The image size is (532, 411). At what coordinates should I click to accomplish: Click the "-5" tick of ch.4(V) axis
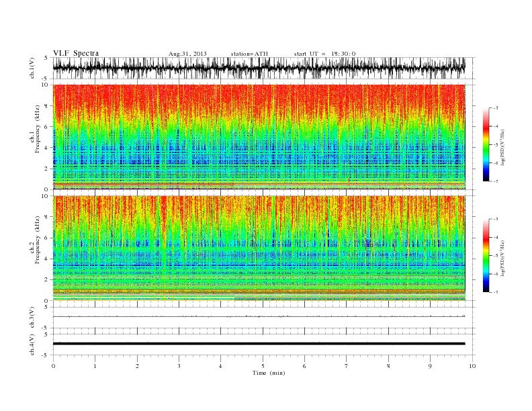click(x=46, y=355)
